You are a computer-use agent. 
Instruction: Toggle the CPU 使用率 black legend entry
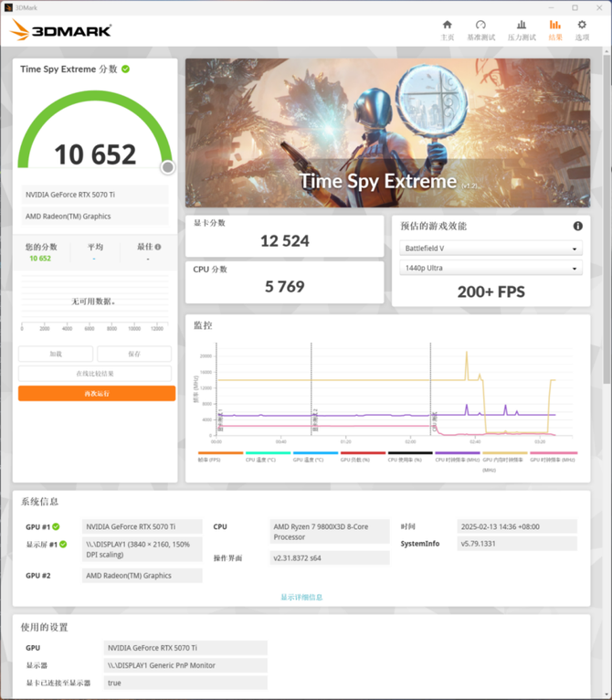pos(410,456)
